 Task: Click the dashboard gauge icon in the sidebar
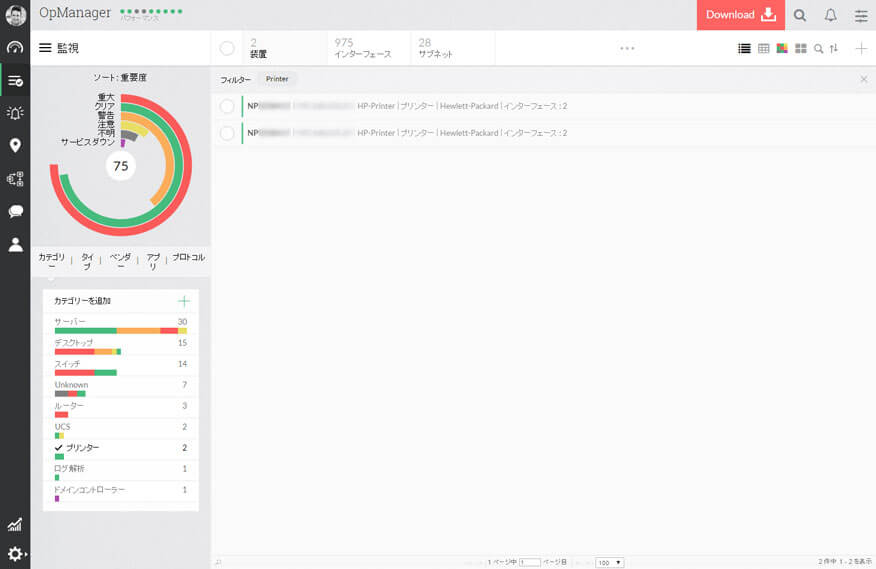click(15, 48)
